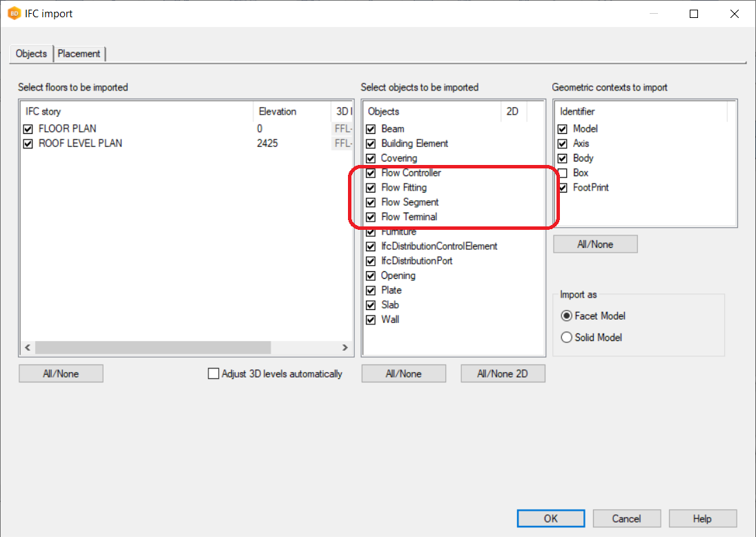This screenshot has height=537, width=756.
Task: Click the Identifier column header
Action: (x=641, y=111)
